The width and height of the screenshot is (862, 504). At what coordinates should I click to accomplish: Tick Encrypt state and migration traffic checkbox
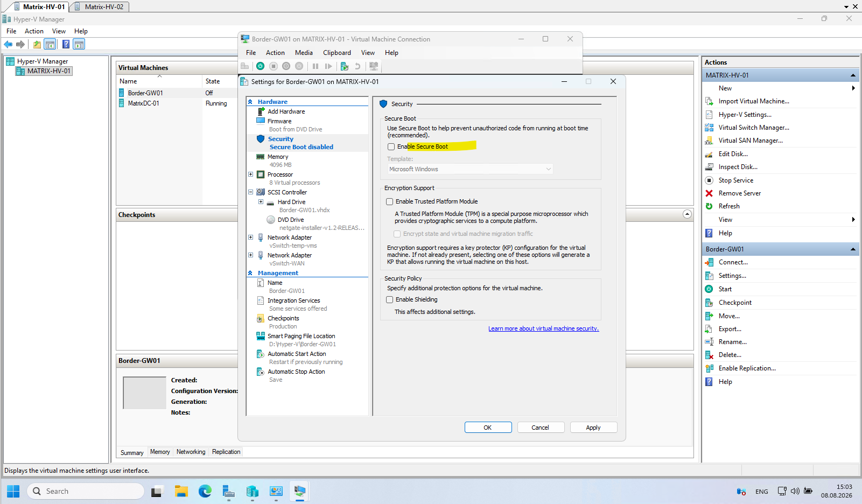(397, 234)
